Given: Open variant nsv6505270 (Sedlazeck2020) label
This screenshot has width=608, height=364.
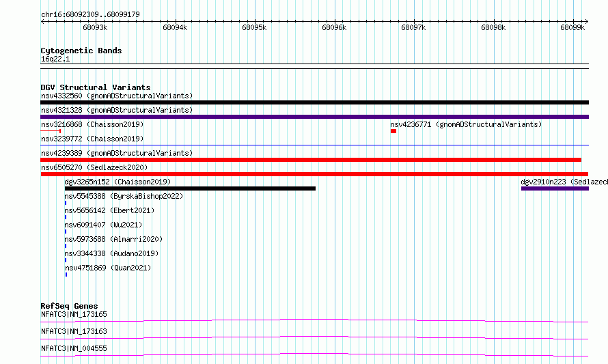Looking at the screenshot, I should pyautogui.click(x=94, y=167).
